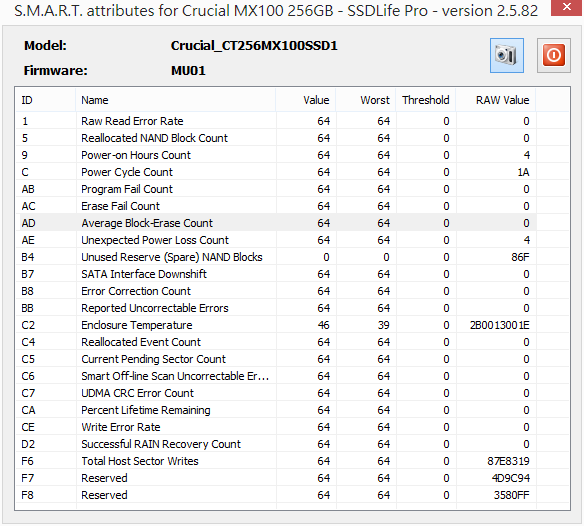
Task: Click the RAW value 3580FF
Action: pos(511,495)
